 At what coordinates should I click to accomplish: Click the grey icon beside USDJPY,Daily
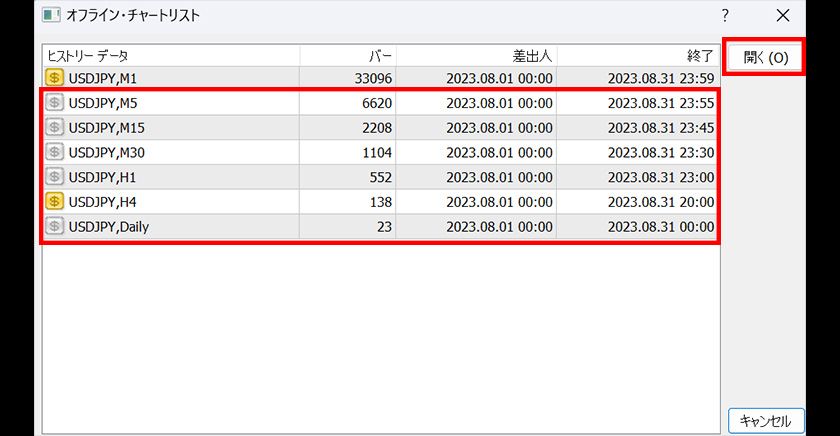click(55, 227)
